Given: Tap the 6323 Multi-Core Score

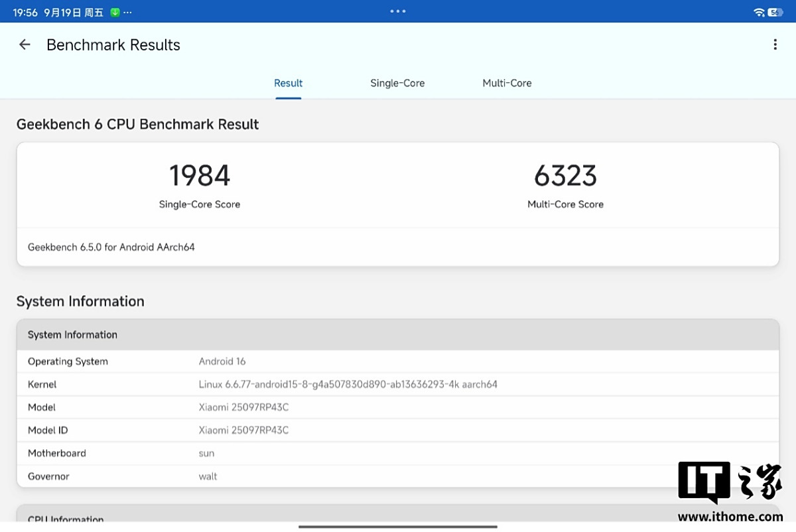Looking at the screenshot, I should pos(565,176).
